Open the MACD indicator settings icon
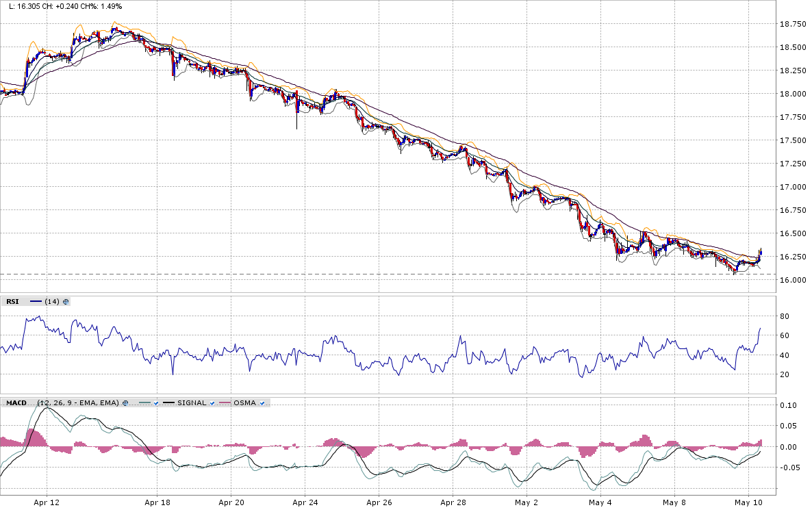This screenshot has height=512, width=812. point(126,403)
